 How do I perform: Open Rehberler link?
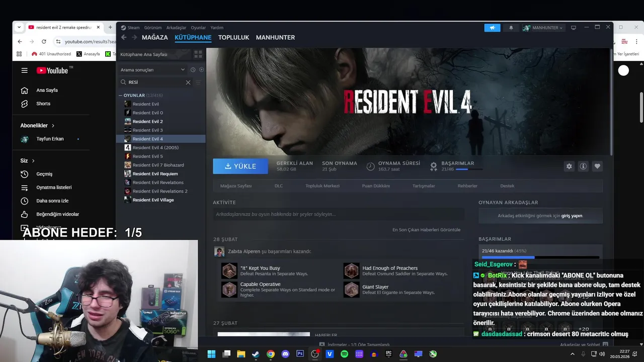(x=467, y=186)
